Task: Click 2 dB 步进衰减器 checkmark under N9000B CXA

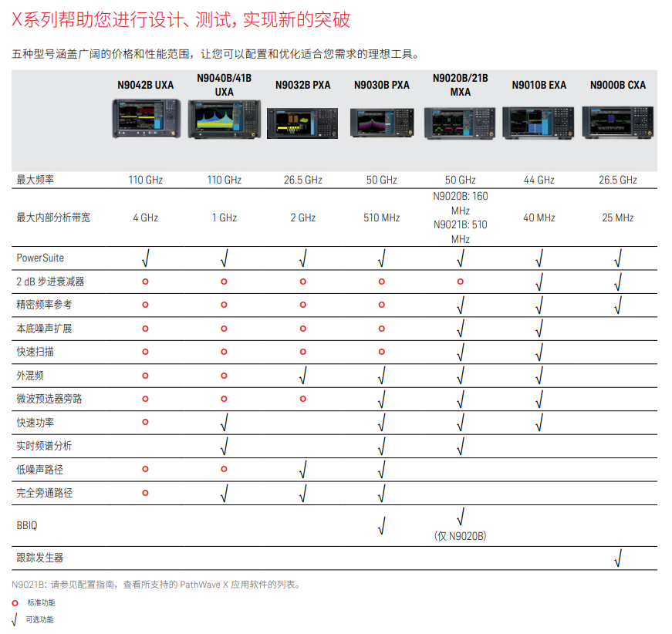Action: coord(618,282)
